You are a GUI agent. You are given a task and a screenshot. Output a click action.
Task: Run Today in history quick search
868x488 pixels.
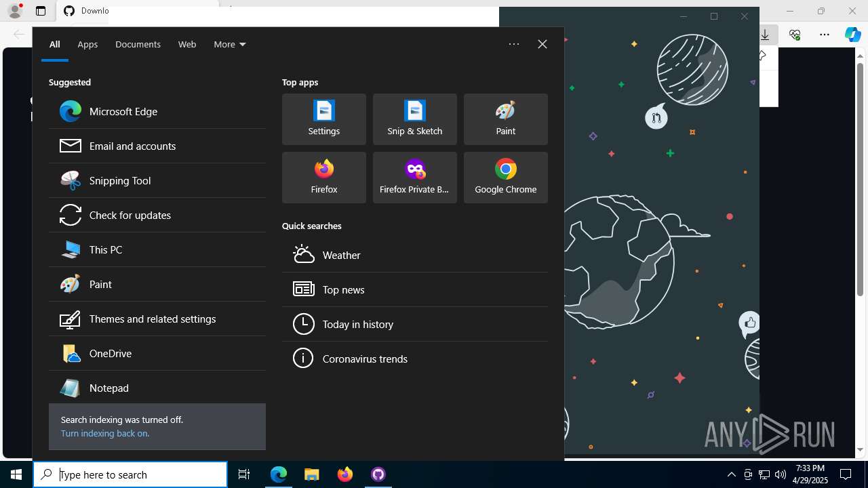coord(415,324)
